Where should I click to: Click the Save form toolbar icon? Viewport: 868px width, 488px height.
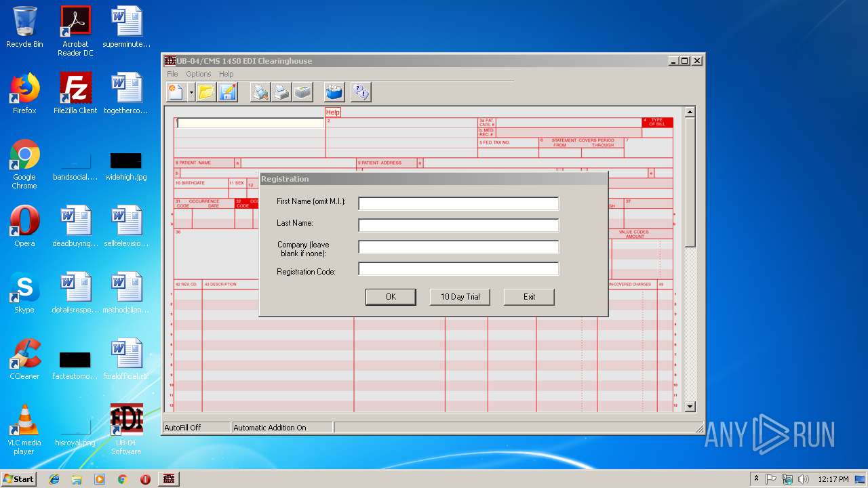point(227,92)
